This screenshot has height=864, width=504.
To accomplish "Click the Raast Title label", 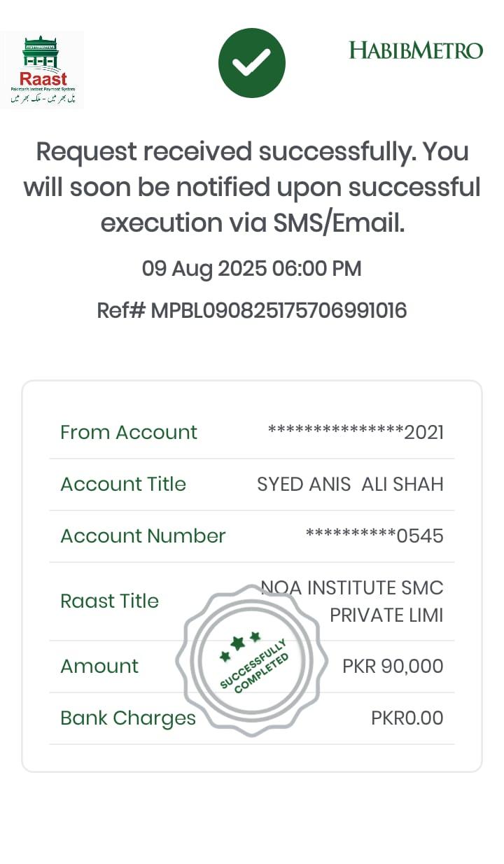I will (x=109, y=601).
